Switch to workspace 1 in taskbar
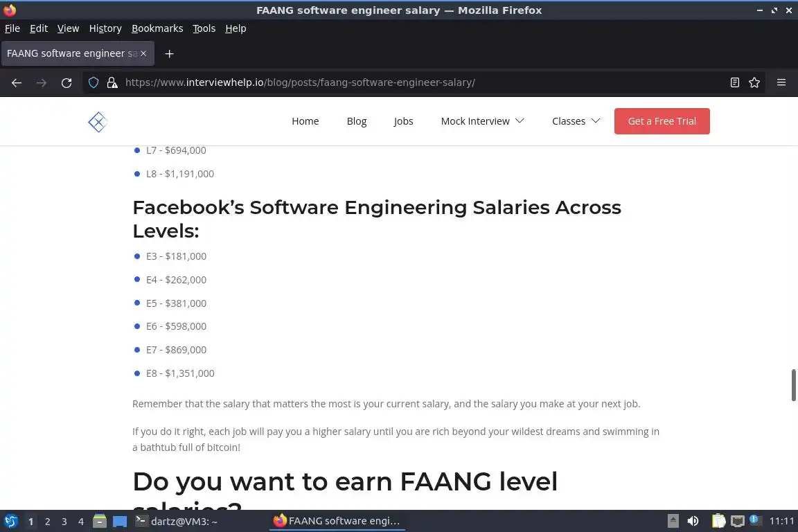This screenshot has width=798, height=532. pos(30,522)
